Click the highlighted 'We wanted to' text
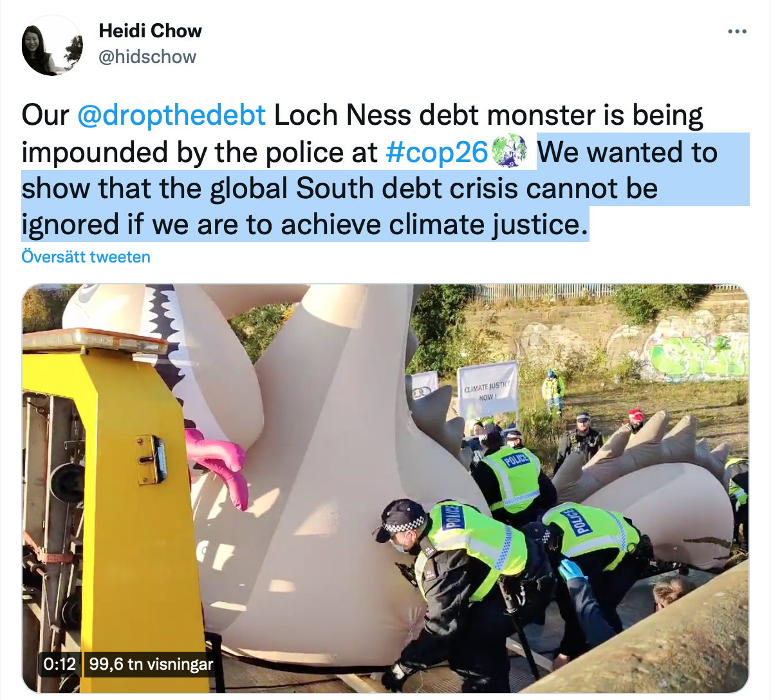This screenshot has height=700, width=771. tap(627, 152)
